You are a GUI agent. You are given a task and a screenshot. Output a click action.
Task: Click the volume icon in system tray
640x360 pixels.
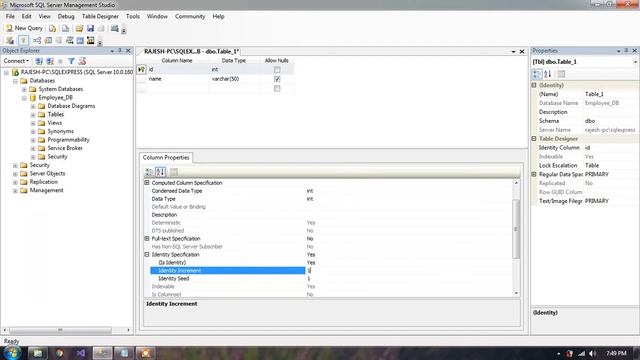[593, 353]
